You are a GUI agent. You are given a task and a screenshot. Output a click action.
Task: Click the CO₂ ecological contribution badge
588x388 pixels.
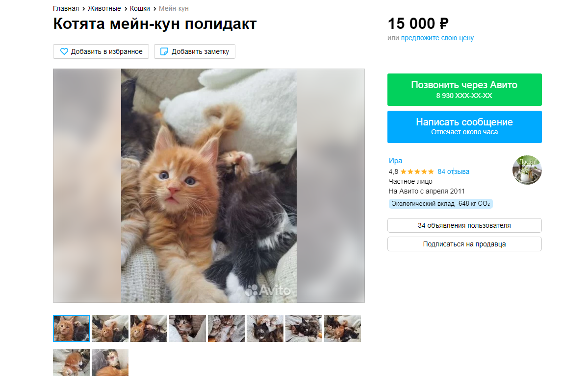[x=440, y=203]
